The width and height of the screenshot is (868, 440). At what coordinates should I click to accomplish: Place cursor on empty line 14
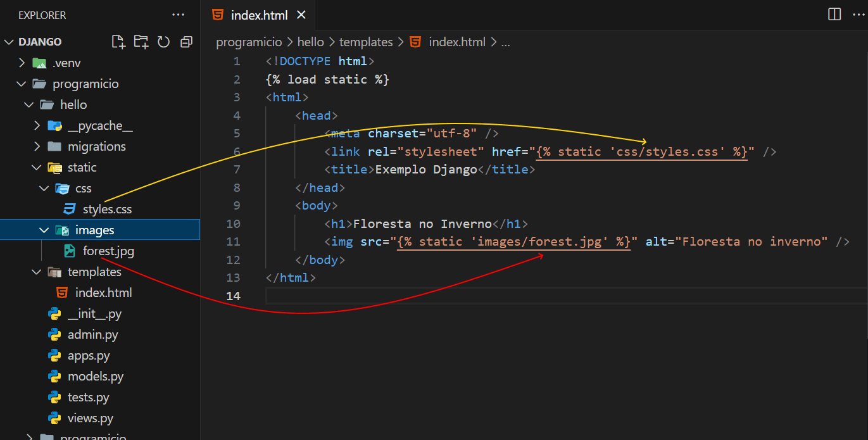pos(567,296)
